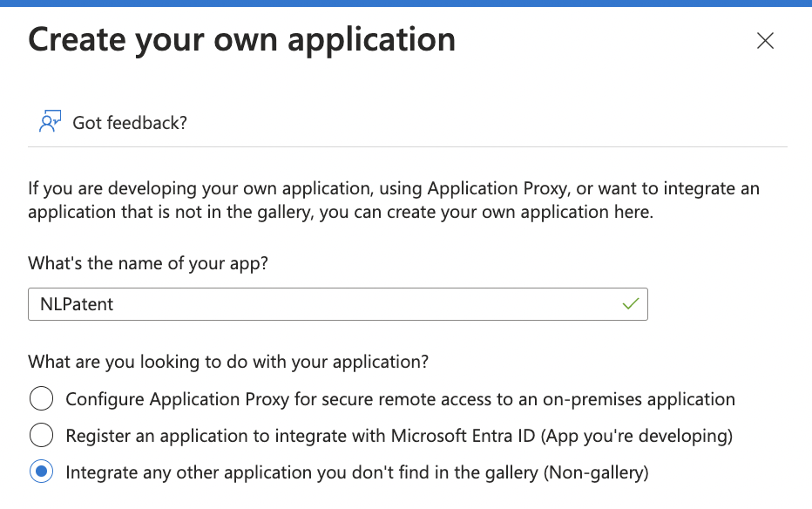Click the green validation checkmark icon
Viewport: 812px width, 509px height.
click(x=630, y=303)
